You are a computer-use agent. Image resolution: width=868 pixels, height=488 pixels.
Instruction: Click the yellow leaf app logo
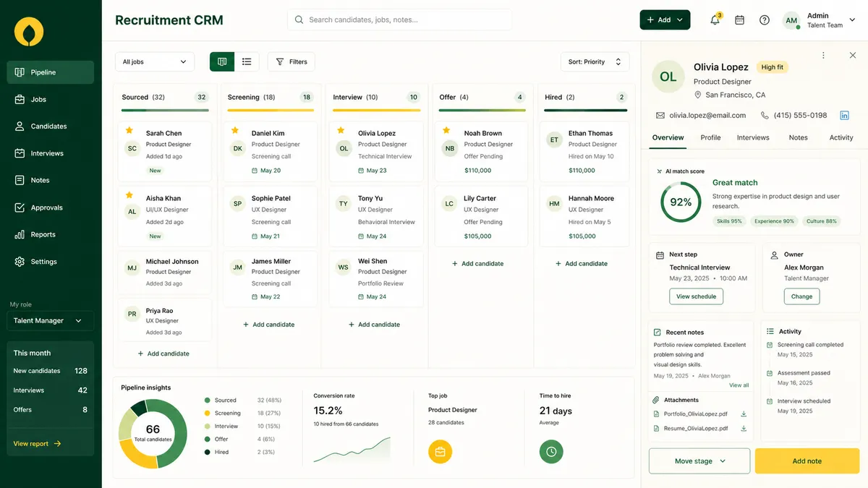(x=29, y=32)
